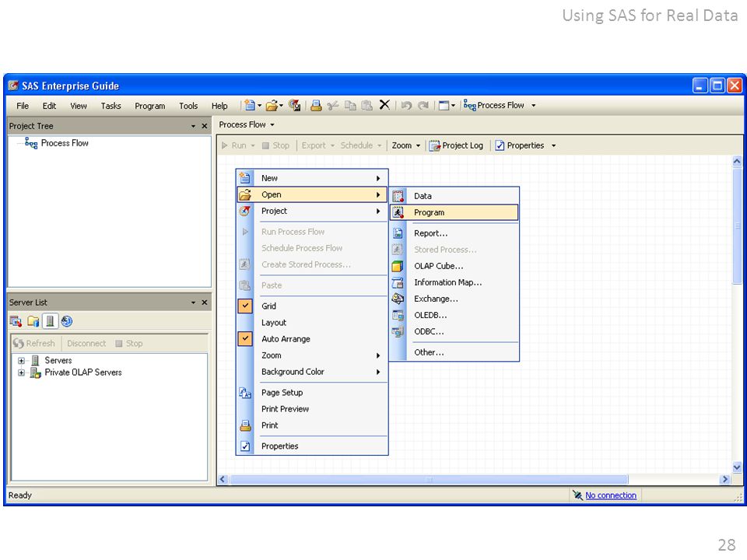The image size is (747, 560).
Task: Open the Project Tree panel dropdown arrow
Action: click(193, 126)
